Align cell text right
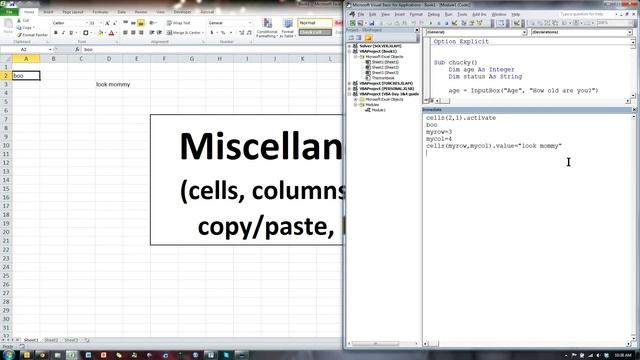 point(141,33)
